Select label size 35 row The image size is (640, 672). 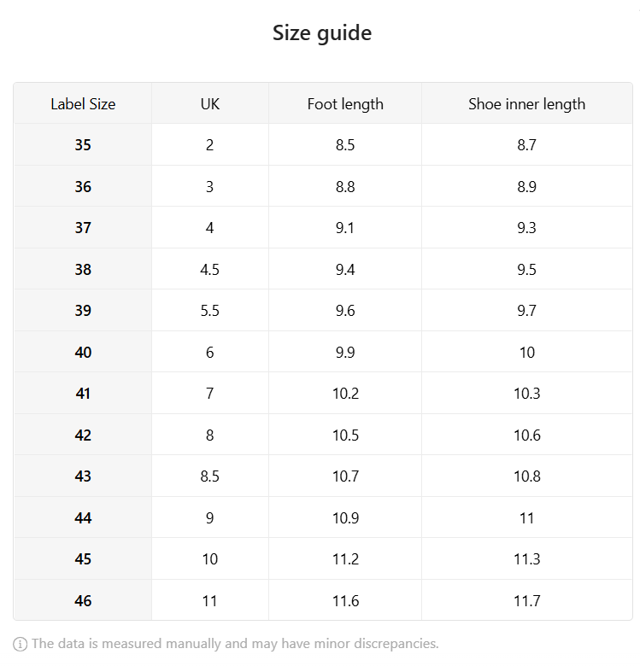click(x=323, y=145)
